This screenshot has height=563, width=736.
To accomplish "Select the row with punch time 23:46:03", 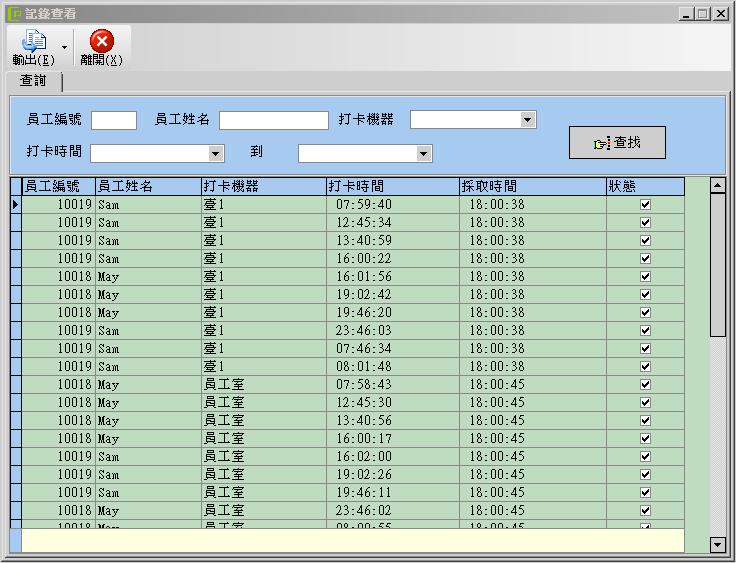I will (364, 330).
